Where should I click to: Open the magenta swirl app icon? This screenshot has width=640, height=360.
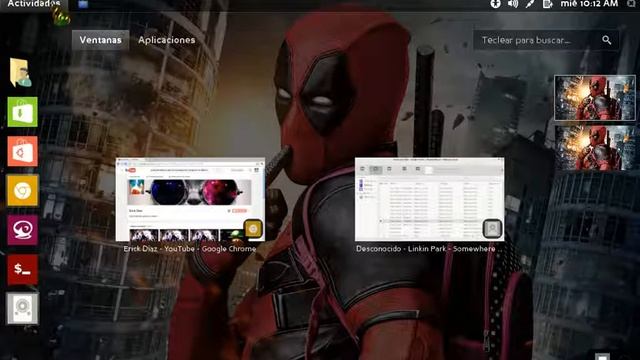click(x=22, y=230)
